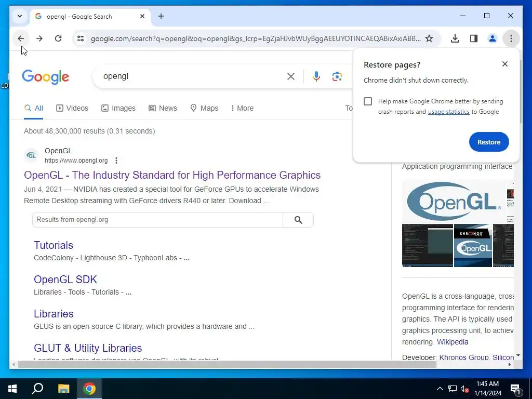Switch to the Maps tab
532x399 pixels.
click(x=204, y=108)
